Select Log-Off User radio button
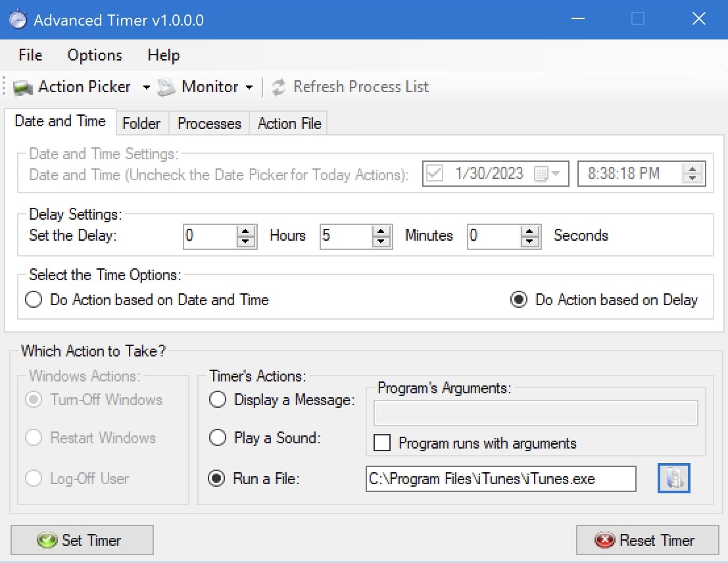The width and height of the screenshot is (728, 563). 34,478
